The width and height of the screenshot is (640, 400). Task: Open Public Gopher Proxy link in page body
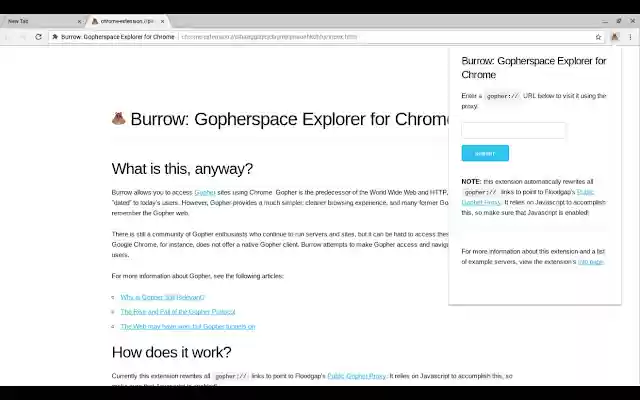click(x=356, y=376)
